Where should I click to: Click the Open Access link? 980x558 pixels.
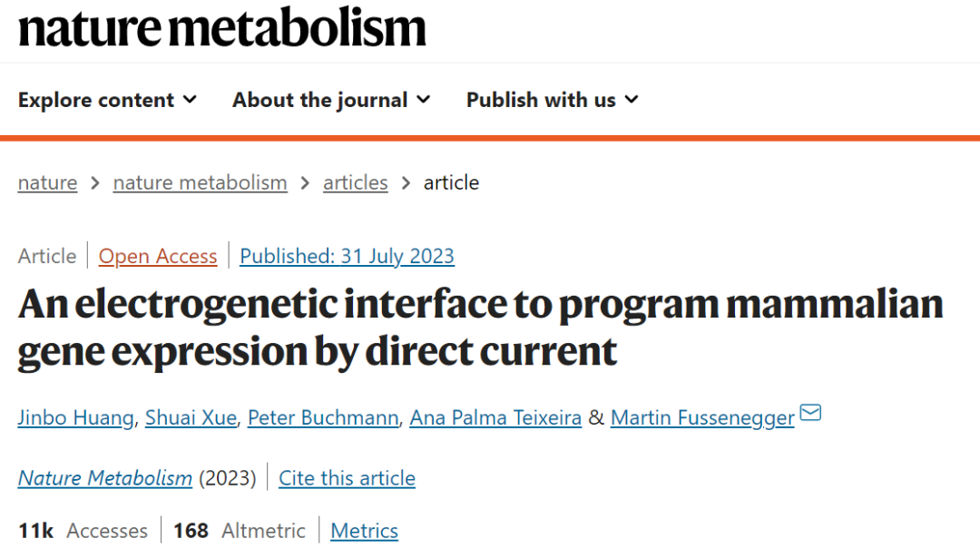click(158, 256)
